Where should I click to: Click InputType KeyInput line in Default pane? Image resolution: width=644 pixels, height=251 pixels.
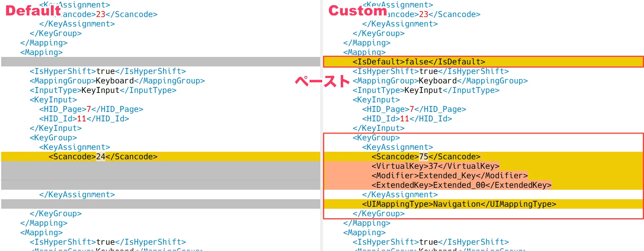[103, 90]
